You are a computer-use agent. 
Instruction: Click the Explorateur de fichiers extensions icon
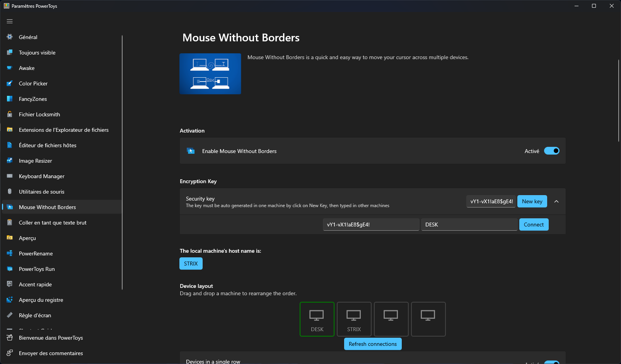[x=10, y=129]
